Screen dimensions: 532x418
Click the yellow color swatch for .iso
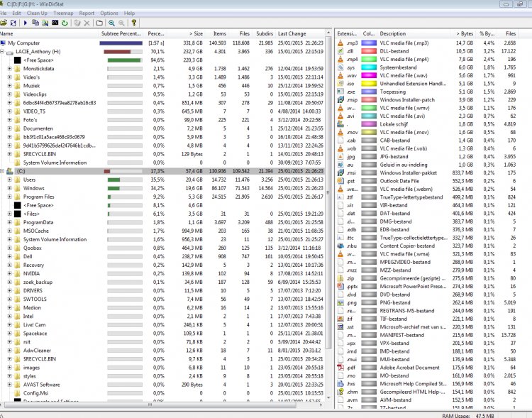coord(369,84)
